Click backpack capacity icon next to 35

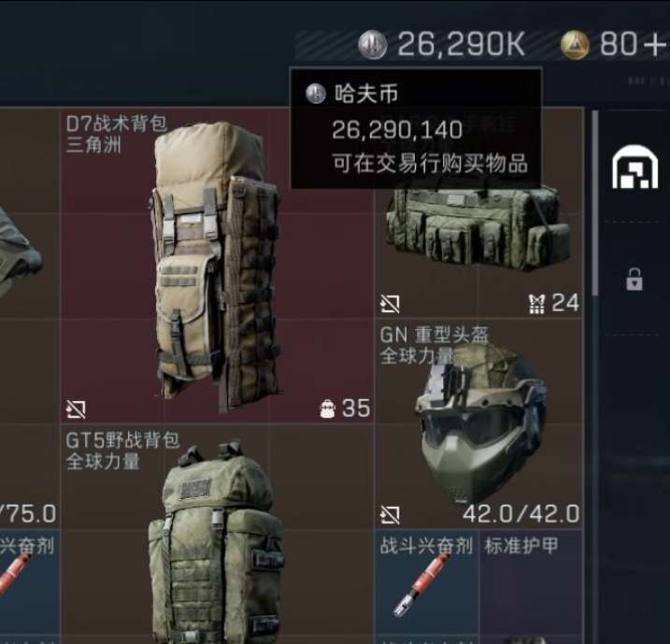328,409
